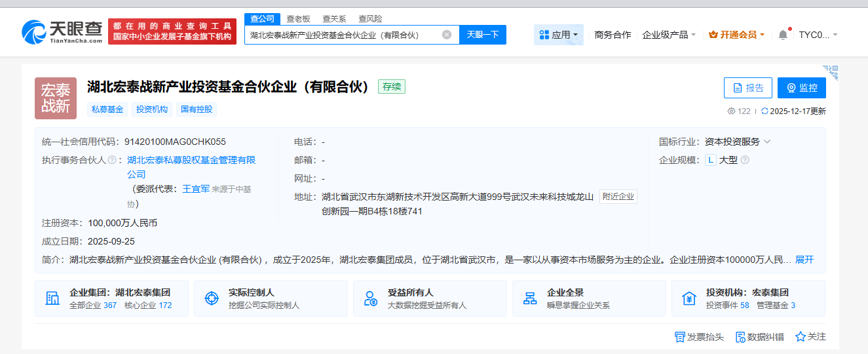Click the 企业全景 diagram icon
Viewport: 868px width, 354px height.
pos(530,298)
